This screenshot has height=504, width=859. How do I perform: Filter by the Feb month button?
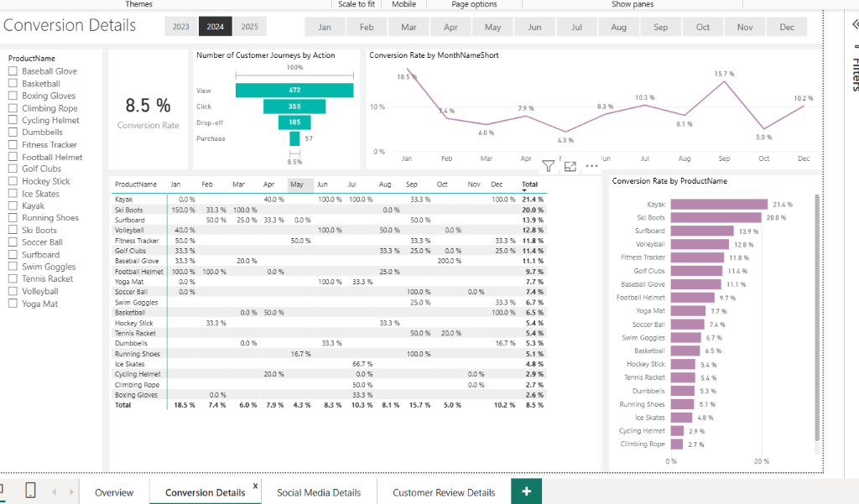pyautogui.click(x=367, y=27)
